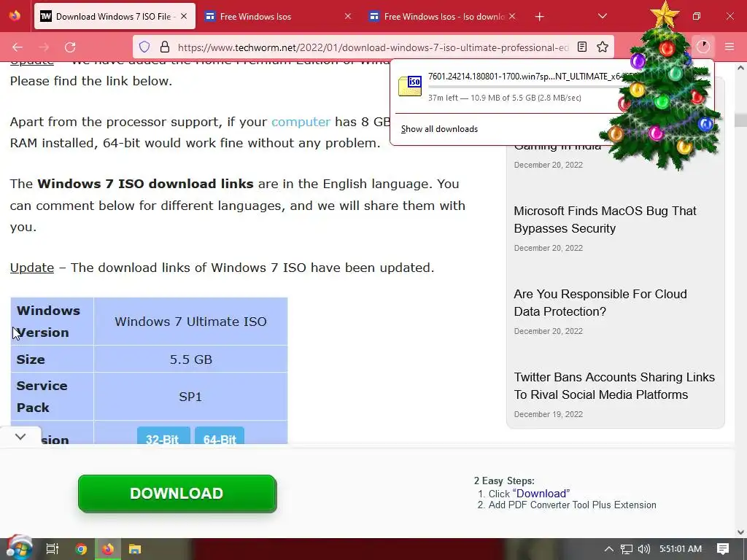Click the Firefox taskbar icon
This screenshot has height=560, width=747.
[x=108, y=549]
